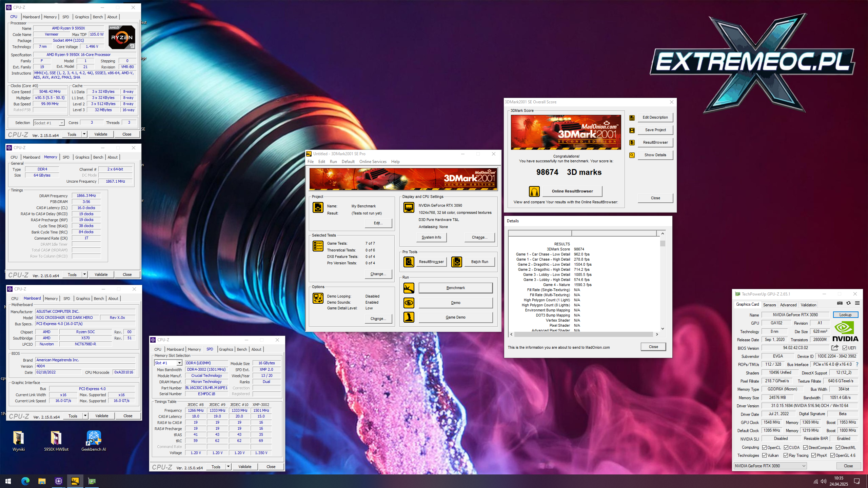868x488 pixels.
Task: Click the Game Demo joystick icon
Action: pyautogui.click(x=409, y=317)
